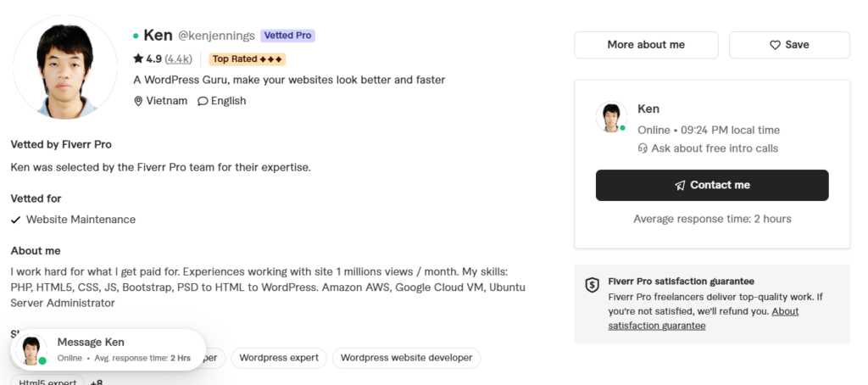
Task: Click the A WordPress Guru tagline text
Action: (x=289, y=80)
